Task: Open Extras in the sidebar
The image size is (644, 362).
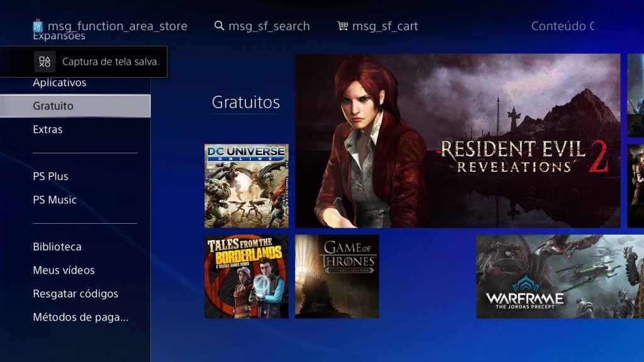Action: (x=48, y=129)
